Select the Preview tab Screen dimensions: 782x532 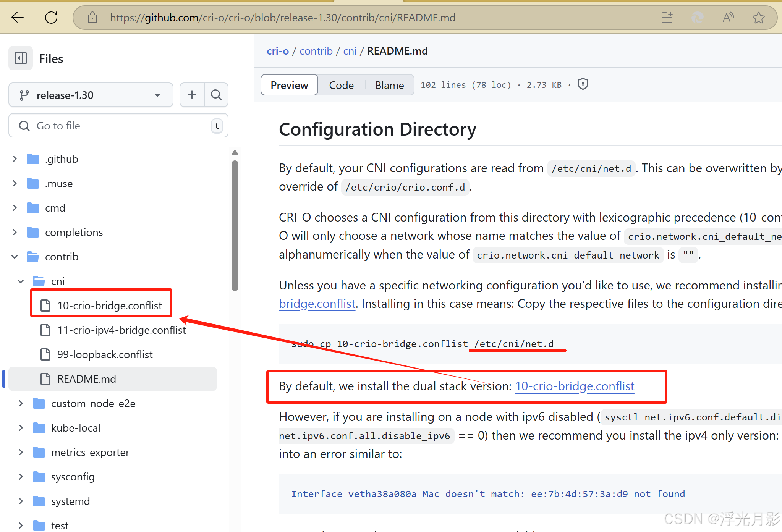pos(289,85)
